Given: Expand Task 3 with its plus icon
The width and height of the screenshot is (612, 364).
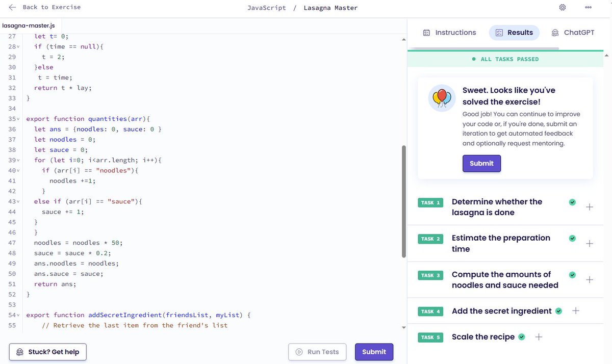Looking at the screenshot, I should [x=590, y=280].
